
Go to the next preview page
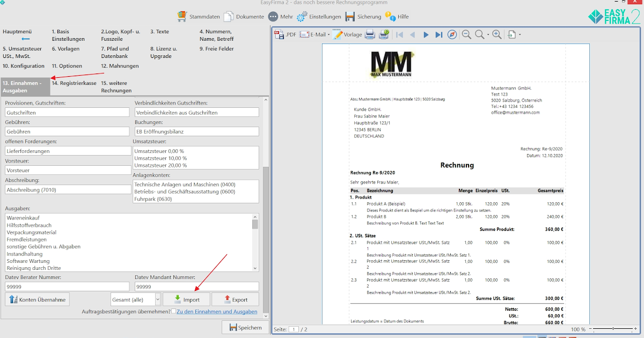[x=426, y=34]
